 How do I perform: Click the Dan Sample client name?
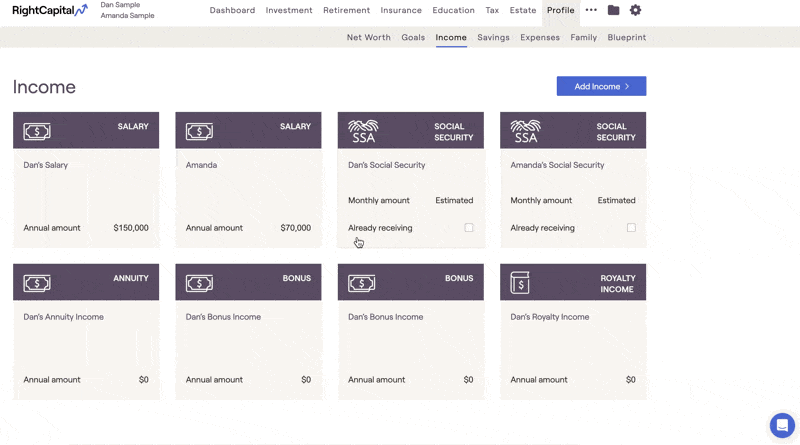120,5
